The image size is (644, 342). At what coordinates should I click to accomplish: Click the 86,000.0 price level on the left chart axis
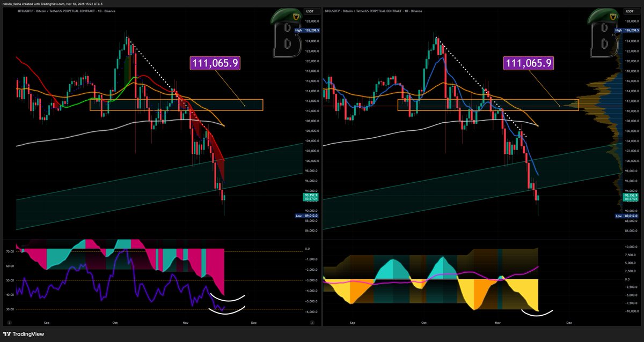pyautogui.click(x=312, y=231)
